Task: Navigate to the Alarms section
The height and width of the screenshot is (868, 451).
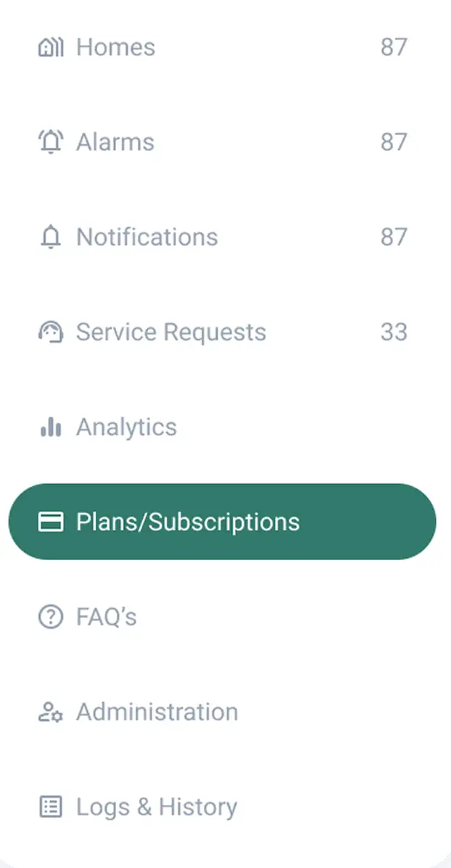Action: (115, 142)
